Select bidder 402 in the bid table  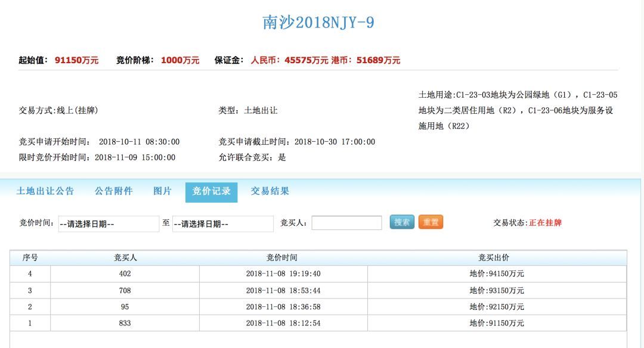tap(125, 274)
